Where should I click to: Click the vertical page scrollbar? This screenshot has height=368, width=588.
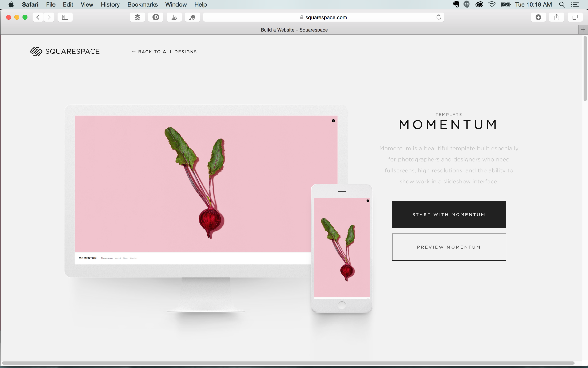(x=585, y=68)
